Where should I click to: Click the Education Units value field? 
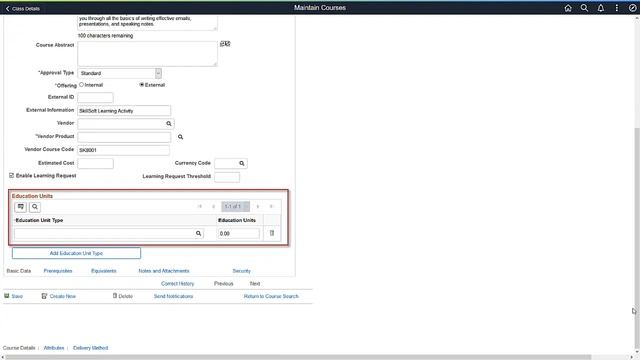238,233
